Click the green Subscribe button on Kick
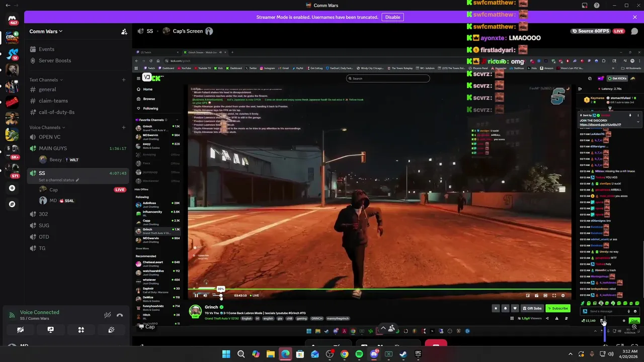Viewport: 644px width, 362px height. point(557,308)
